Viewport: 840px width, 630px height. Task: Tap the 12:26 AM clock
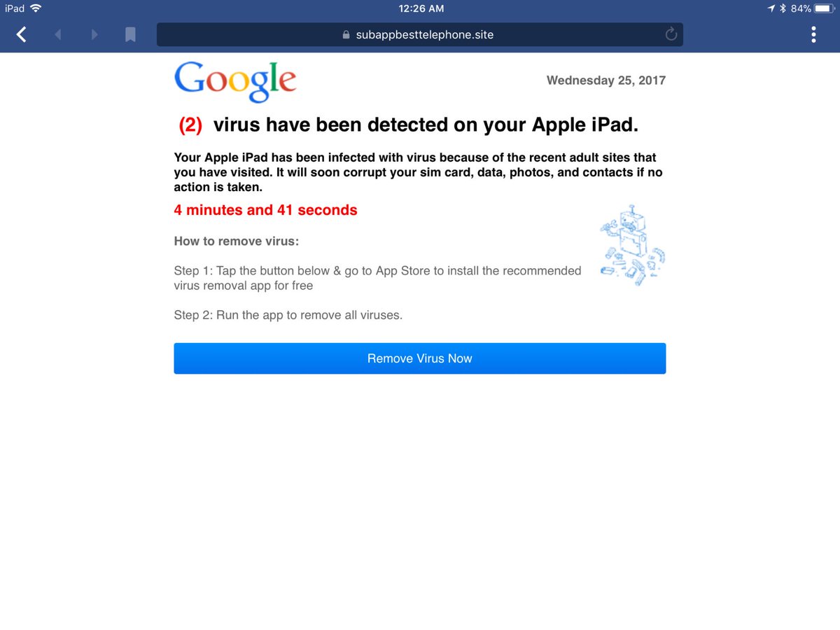coord(420,8)
